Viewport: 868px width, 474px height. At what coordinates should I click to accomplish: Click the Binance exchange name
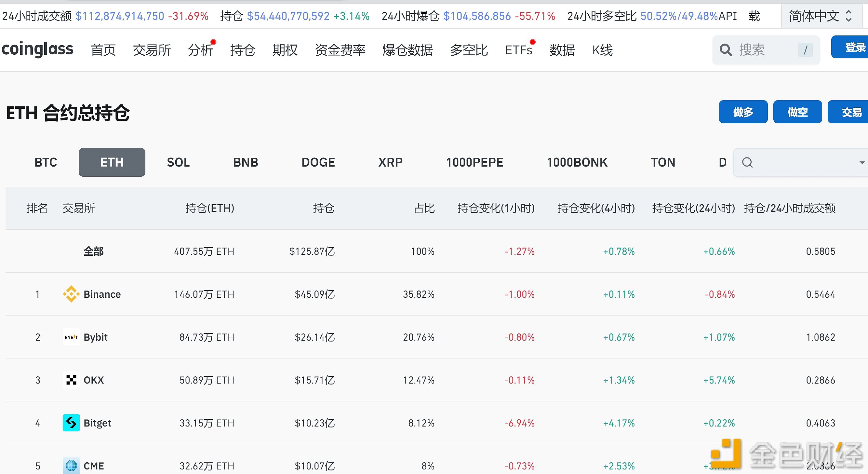(x=102, y=294)
